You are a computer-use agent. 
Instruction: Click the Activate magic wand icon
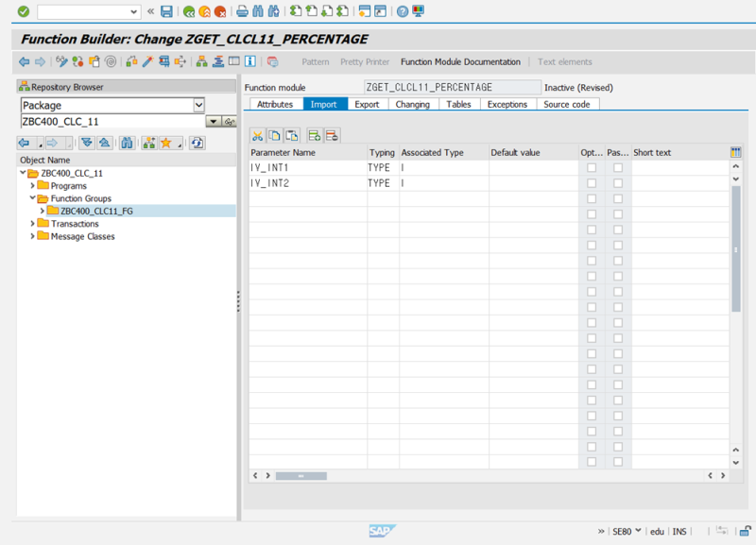[x=147, y=61]
